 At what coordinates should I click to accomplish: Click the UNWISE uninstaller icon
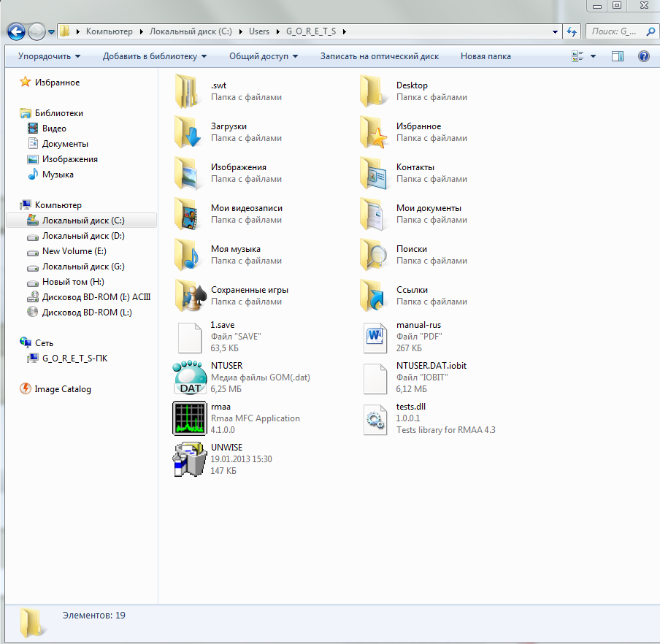[189, 459]
